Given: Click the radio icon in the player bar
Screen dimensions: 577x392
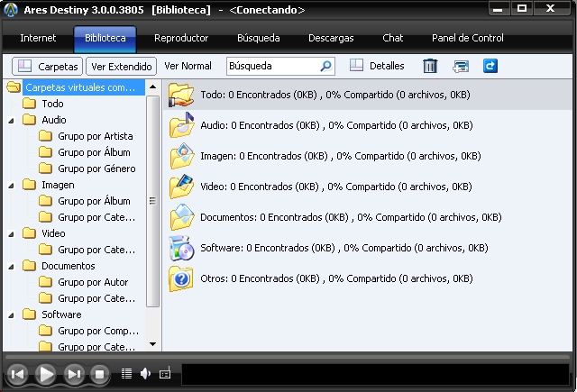Looking at the screenshot, I should [x=165, y=373].
